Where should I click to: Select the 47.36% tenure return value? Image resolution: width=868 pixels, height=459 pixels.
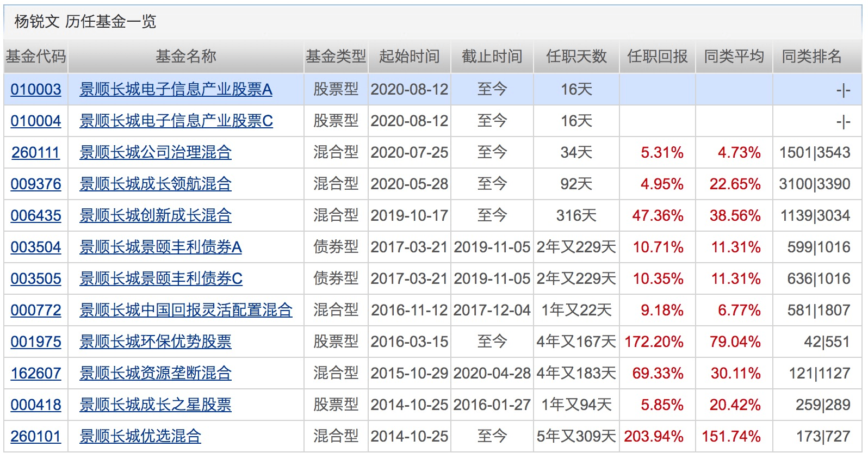click(658, 215)
